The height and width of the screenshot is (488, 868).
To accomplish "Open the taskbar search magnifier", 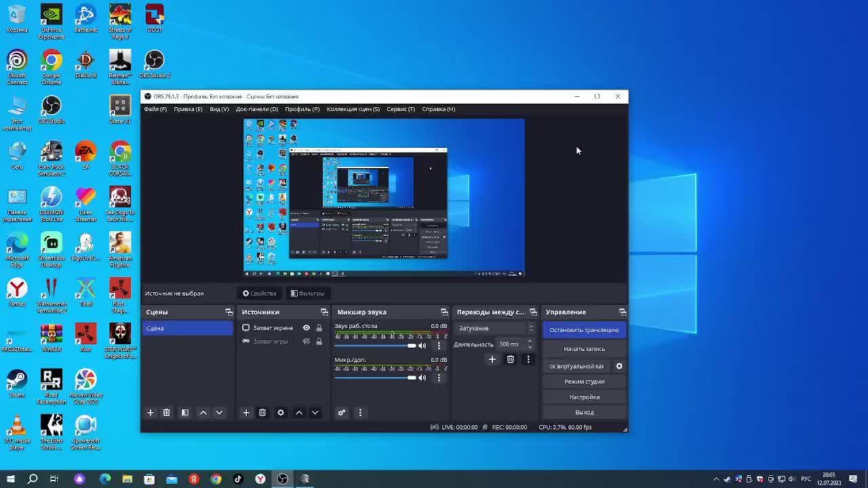I will [33, 479].
